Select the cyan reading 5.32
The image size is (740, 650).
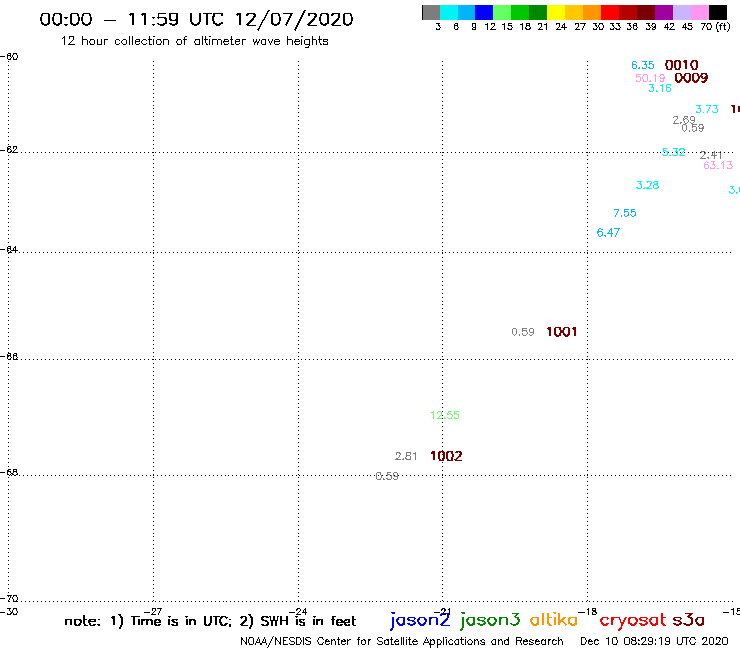point(673,152)
